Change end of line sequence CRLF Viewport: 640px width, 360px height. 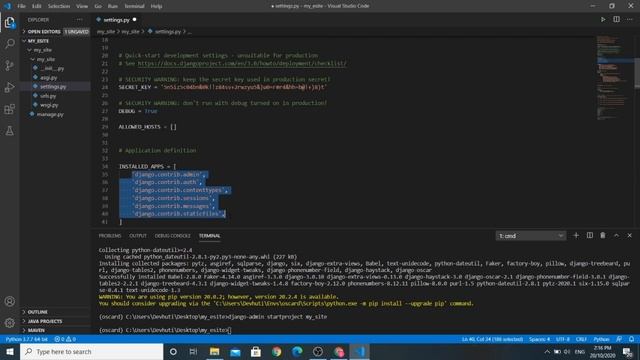(581, 339)
